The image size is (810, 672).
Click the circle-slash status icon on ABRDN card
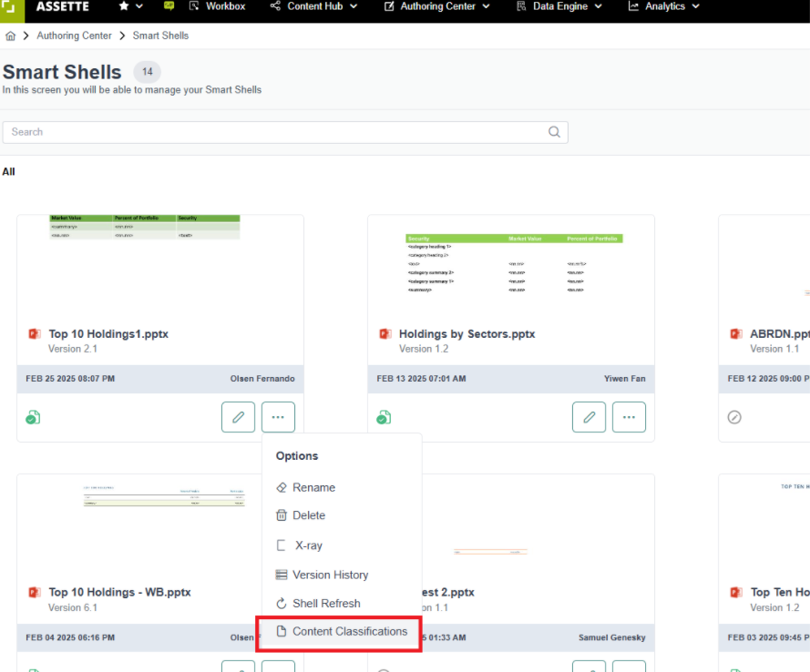click(x=734, y=417)
